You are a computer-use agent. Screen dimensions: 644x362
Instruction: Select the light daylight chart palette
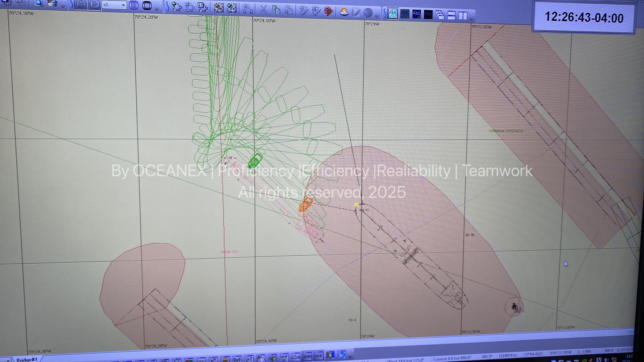pos(393,13)
